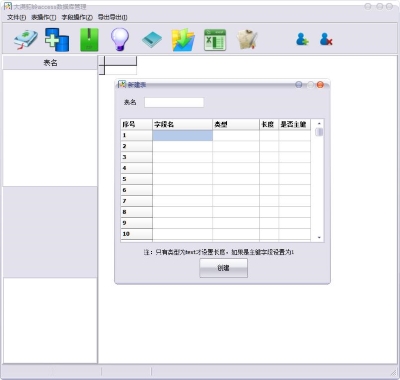Viewport: 400px width, 380px height.
Task: Click the 长度 column header
Action: pyautogui.click(x=269, y=124)
